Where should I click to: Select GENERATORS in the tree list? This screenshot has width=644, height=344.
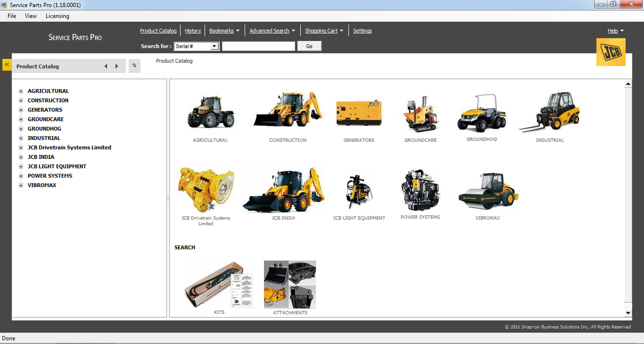click(45, 110)
